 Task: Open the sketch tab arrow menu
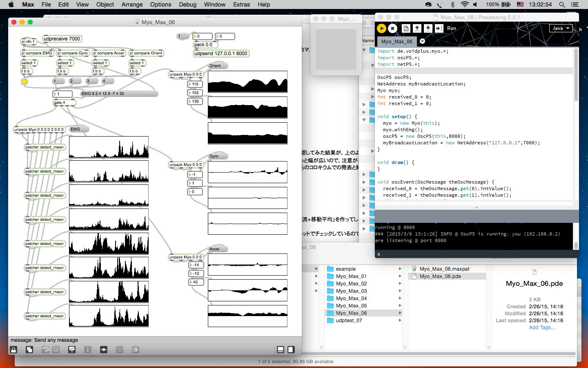click(422, 41)
